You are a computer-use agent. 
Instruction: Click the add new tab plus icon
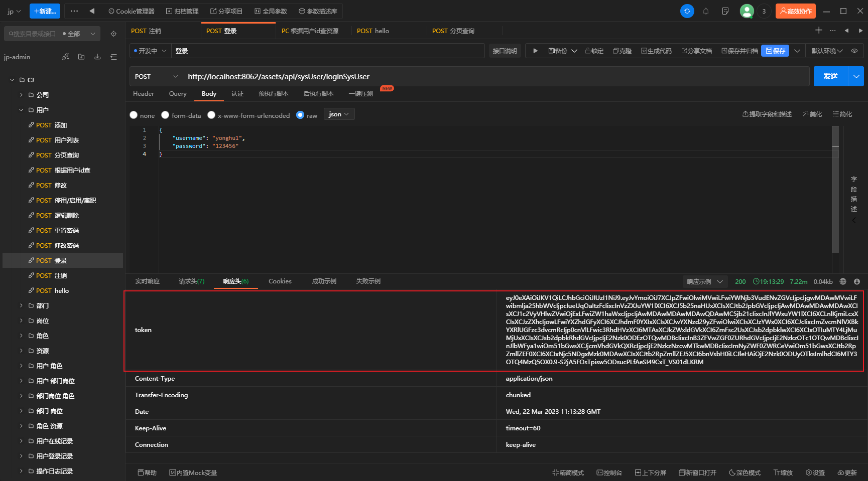click(x=819, y=31)
